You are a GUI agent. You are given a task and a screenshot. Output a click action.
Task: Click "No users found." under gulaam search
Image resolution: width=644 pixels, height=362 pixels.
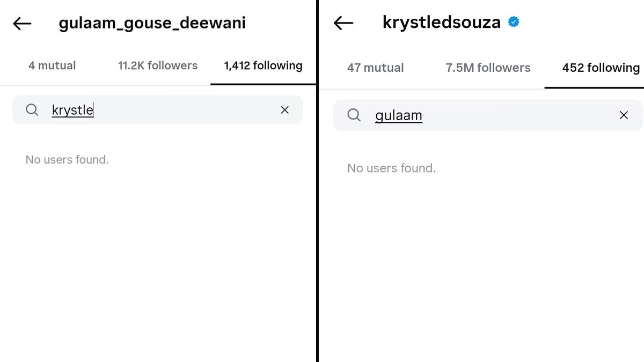391,168
